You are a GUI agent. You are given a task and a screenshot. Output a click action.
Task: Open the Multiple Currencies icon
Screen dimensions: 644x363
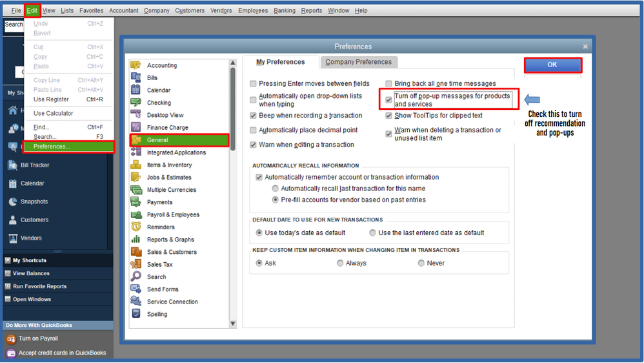[x=136, y=189]
